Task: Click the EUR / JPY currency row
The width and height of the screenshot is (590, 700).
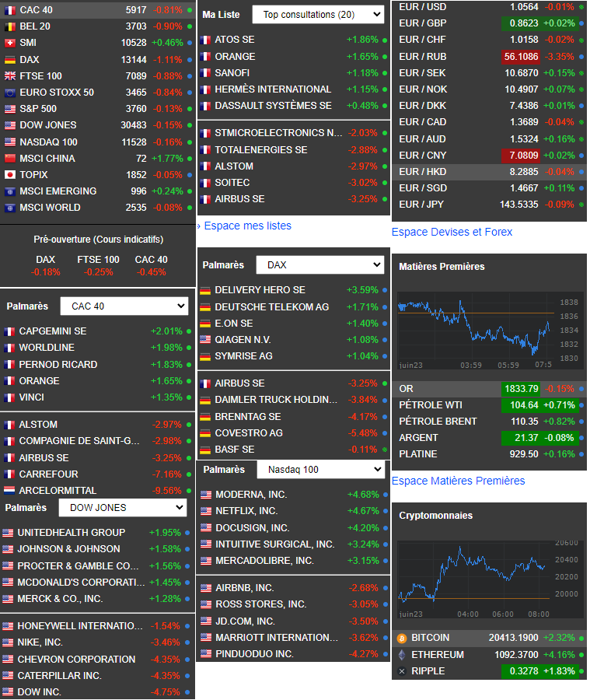Action: coord(489,205)
